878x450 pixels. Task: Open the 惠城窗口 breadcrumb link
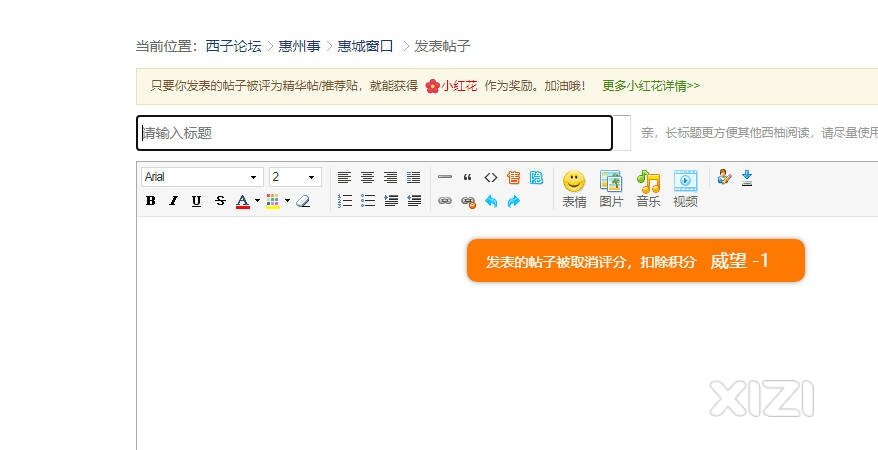click(x=366, y=46)
